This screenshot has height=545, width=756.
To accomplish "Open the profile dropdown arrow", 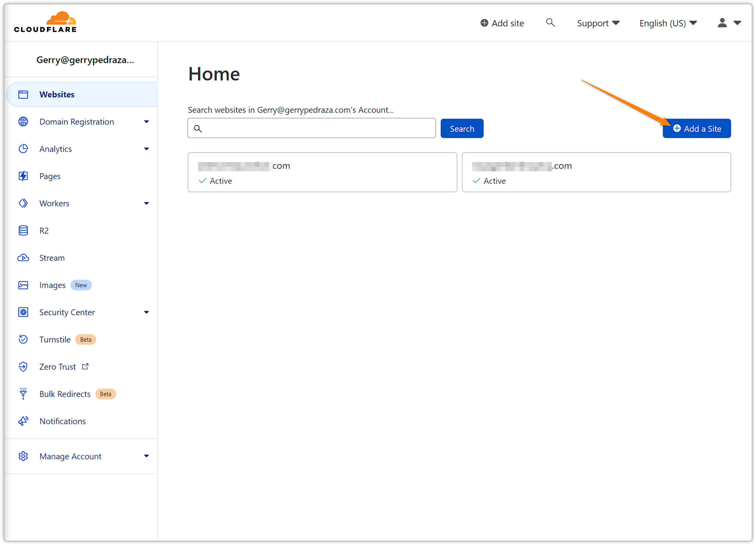I will point(737,23).
